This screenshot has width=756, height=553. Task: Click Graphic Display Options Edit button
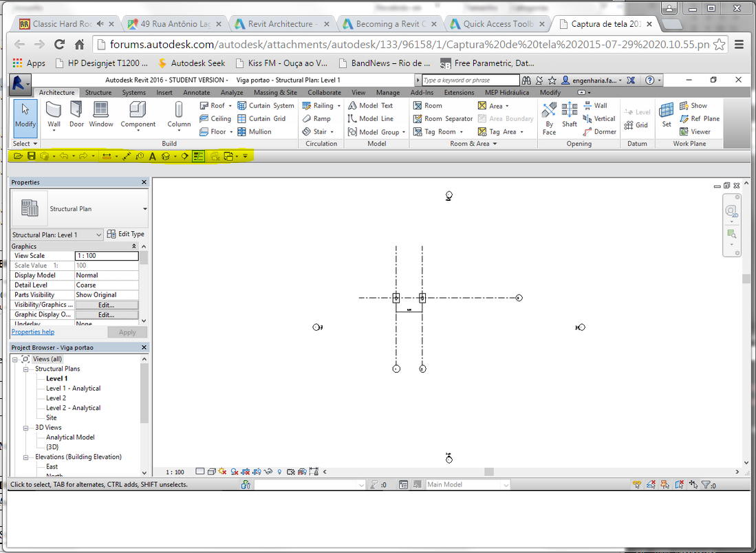pos(107,315)
